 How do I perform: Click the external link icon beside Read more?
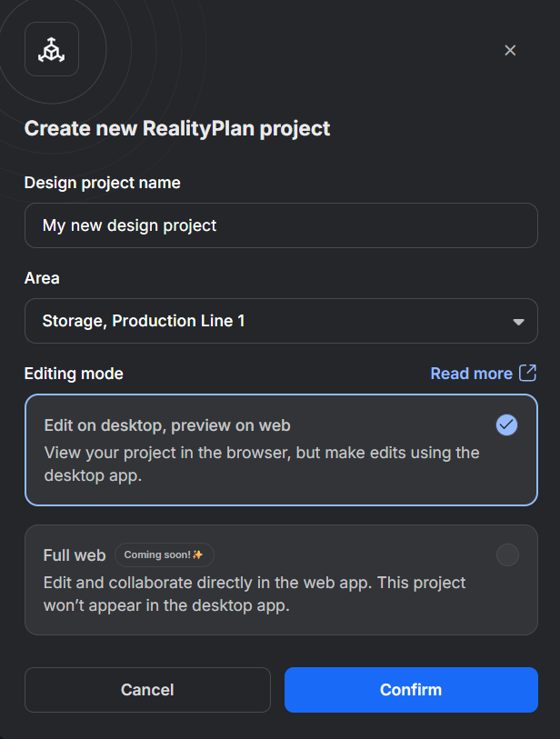[x=527, y=373]
